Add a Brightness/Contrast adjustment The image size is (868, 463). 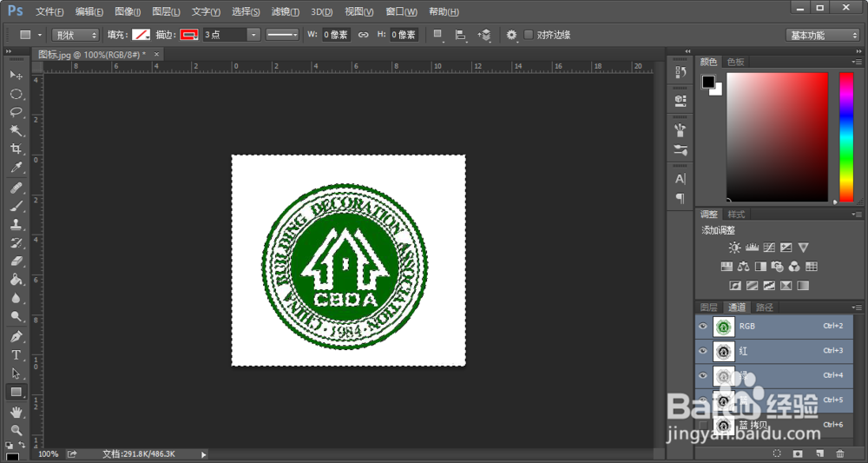click(x=734, y=248)
